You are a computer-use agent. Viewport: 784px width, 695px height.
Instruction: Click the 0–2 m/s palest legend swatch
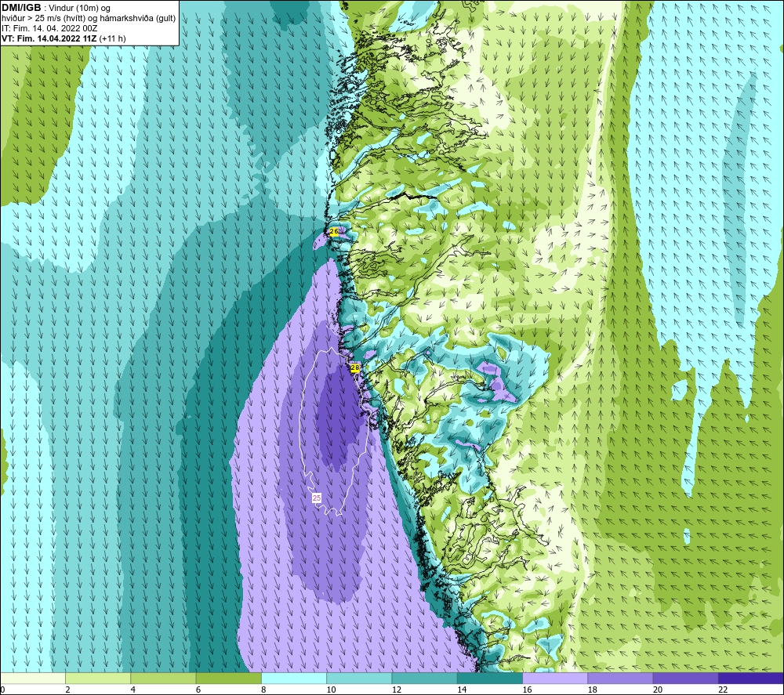(33, 678)
